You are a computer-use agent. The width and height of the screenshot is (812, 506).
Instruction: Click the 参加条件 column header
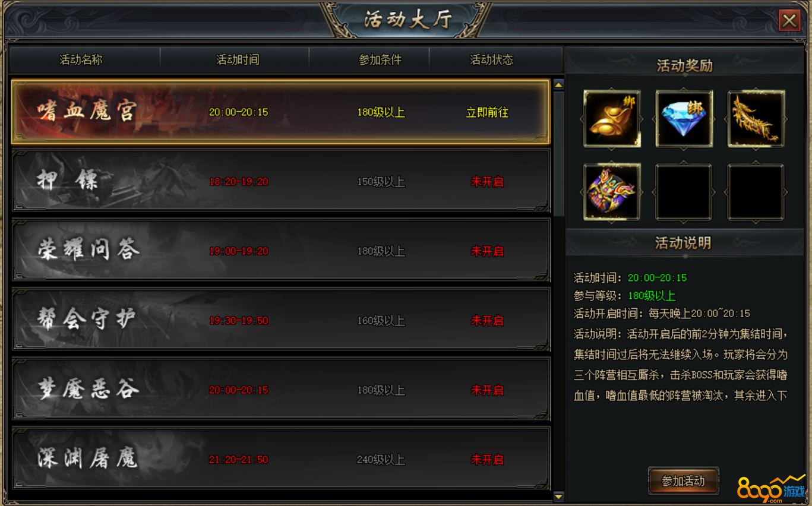[x=380, y=60]
